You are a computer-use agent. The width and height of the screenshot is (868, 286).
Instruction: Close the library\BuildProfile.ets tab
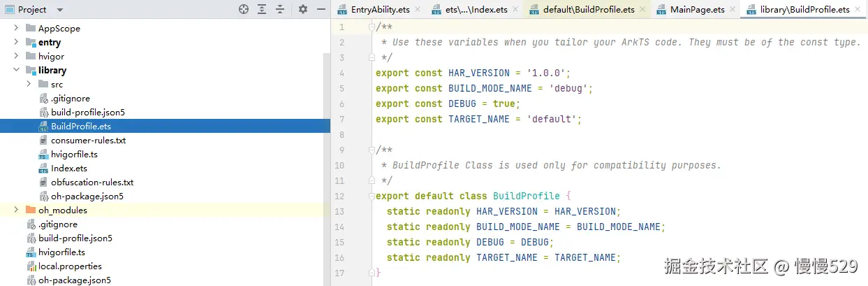tap(858, 9)
